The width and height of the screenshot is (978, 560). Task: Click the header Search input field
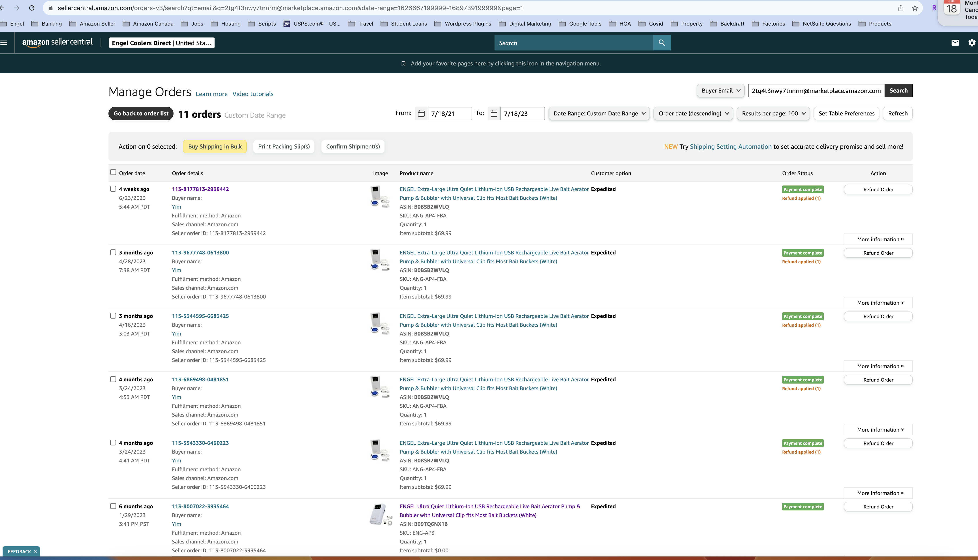pos(573,43)
